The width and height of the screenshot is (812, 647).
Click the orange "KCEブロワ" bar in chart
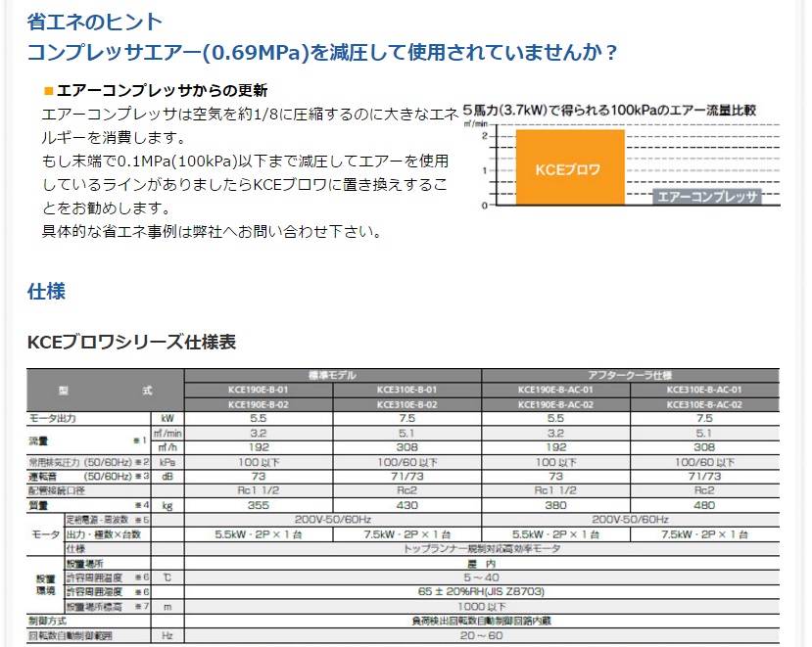[570, 167]
